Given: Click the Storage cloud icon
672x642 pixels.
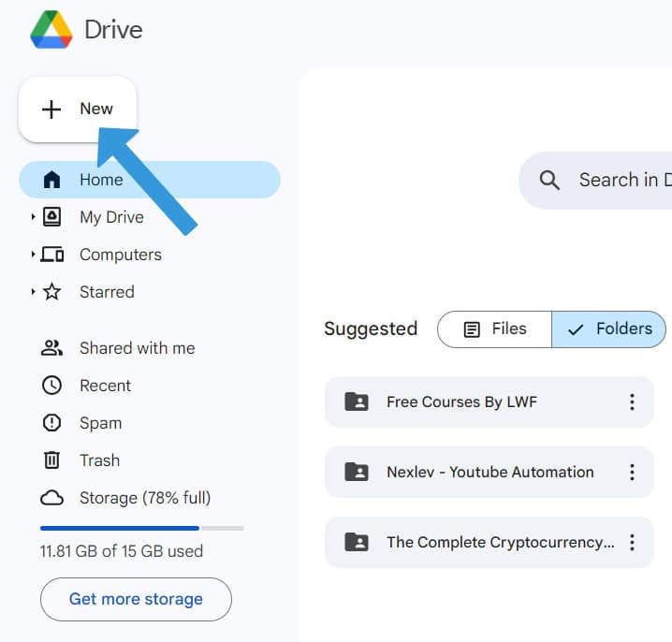Looking at the screenshot, I should [51, 498].
